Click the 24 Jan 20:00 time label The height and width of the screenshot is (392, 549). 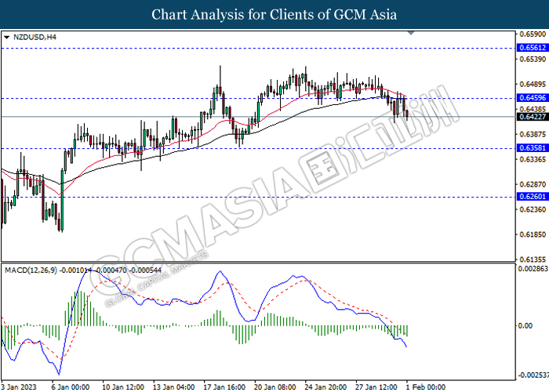[x=326, y=387]
